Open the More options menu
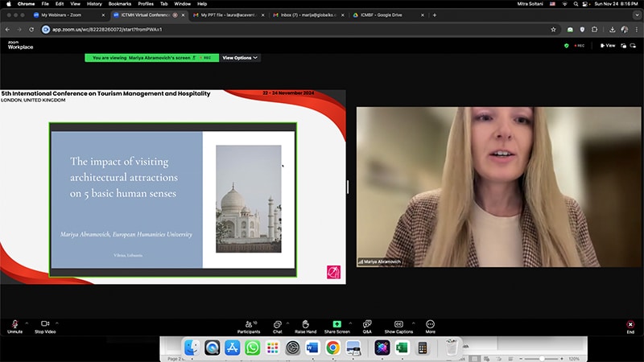This screenshot has height=362, width=644. [x=431, y=323]
